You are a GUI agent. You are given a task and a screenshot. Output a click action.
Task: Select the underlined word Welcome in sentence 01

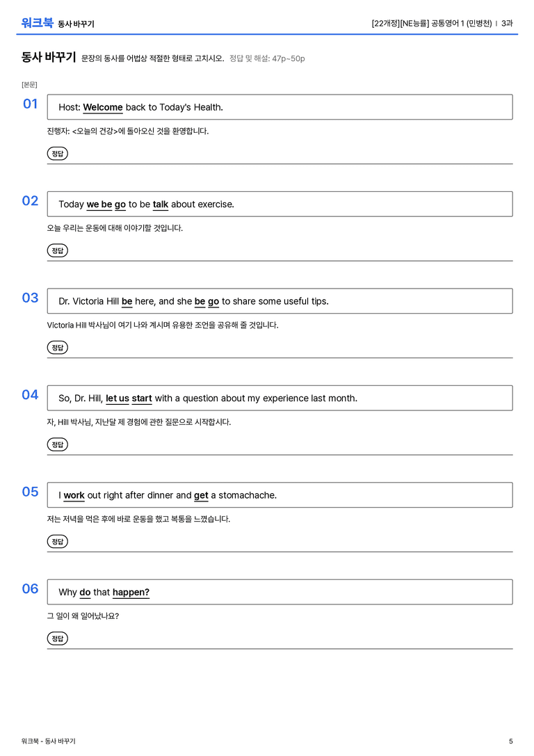pos(103,108)
